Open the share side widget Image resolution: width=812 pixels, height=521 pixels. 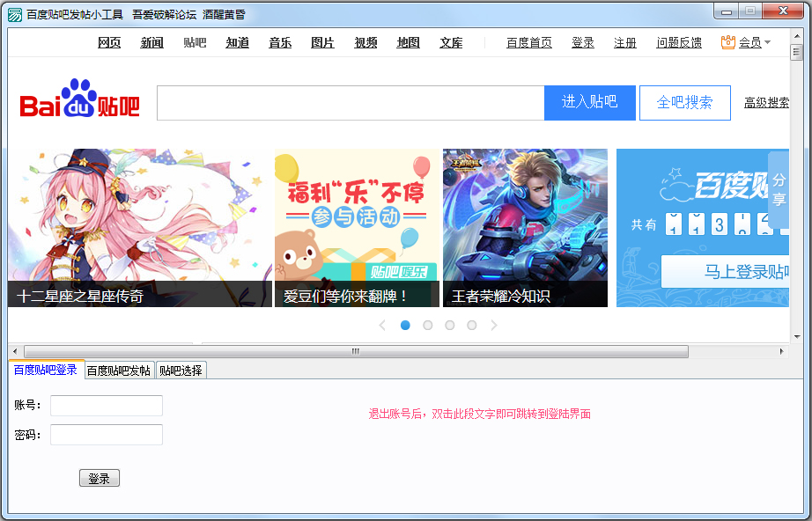coord(779,189)
